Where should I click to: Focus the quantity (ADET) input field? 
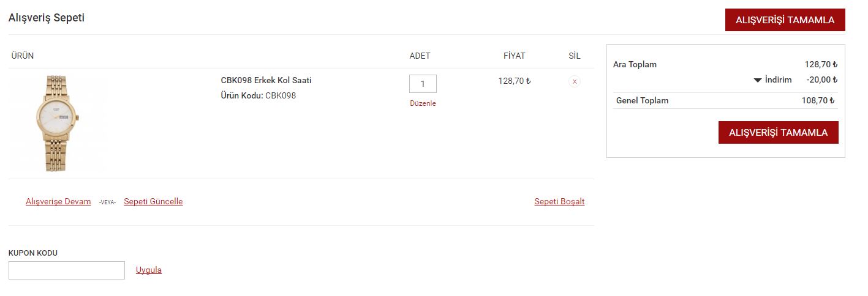pos(423,84)
